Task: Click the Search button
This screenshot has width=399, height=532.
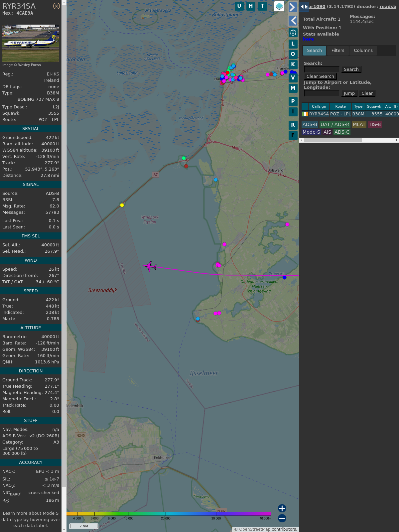Action: [x=351, y=69]
